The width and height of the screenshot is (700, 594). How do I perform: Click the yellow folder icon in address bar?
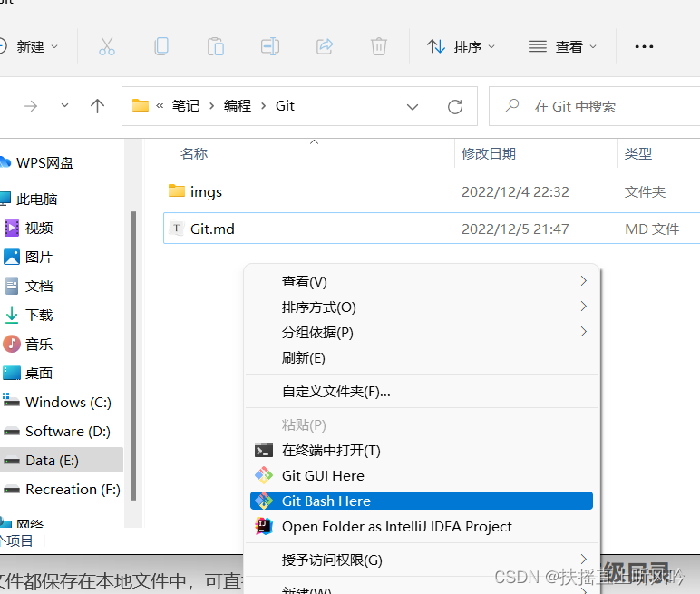(141, 105)
